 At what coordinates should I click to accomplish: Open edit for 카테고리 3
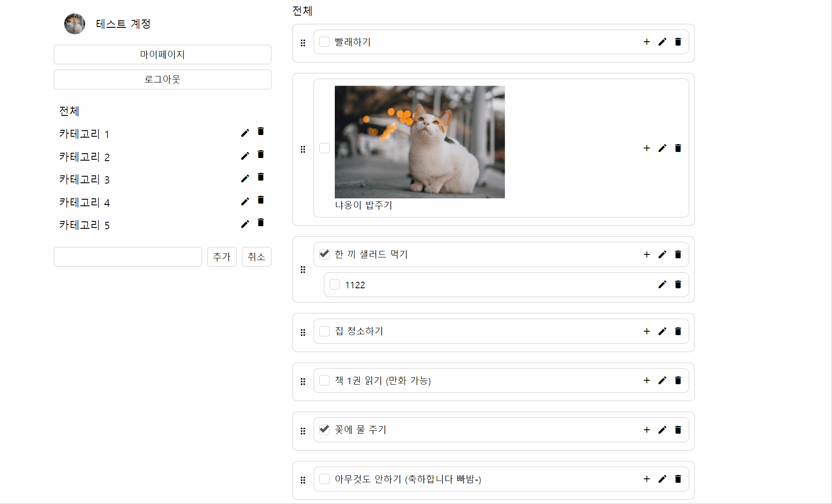point(245,178)
